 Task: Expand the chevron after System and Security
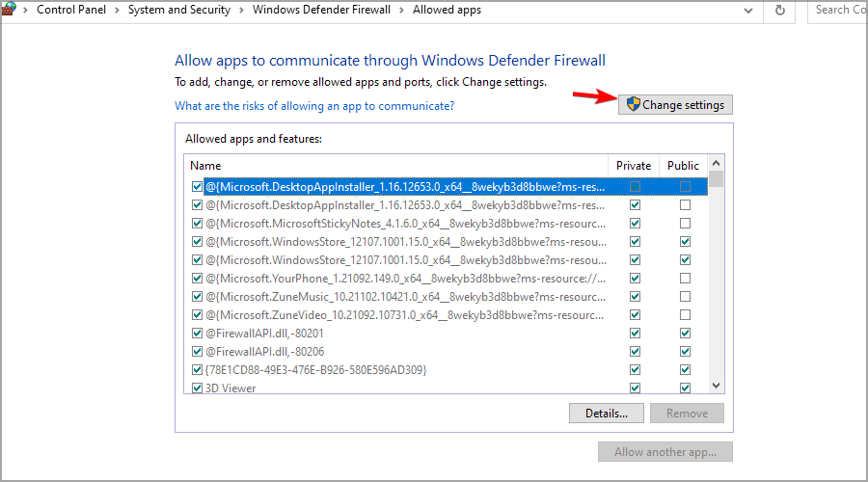pos(241,10)
